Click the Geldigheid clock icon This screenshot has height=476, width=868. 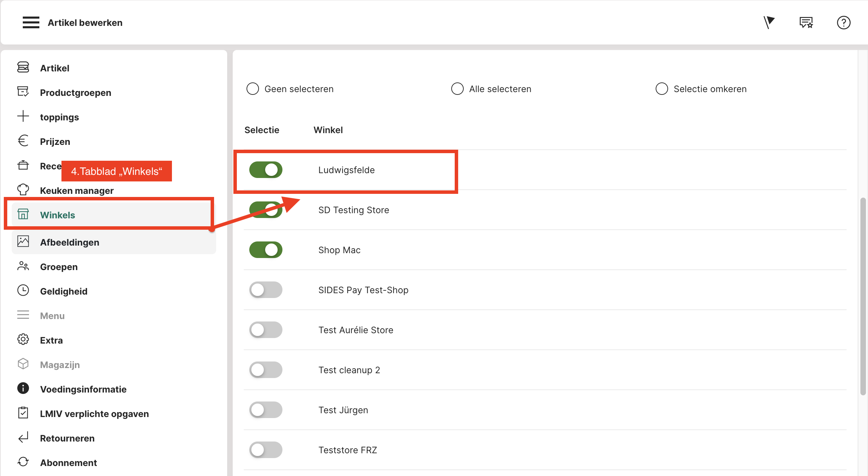[23, 291]
